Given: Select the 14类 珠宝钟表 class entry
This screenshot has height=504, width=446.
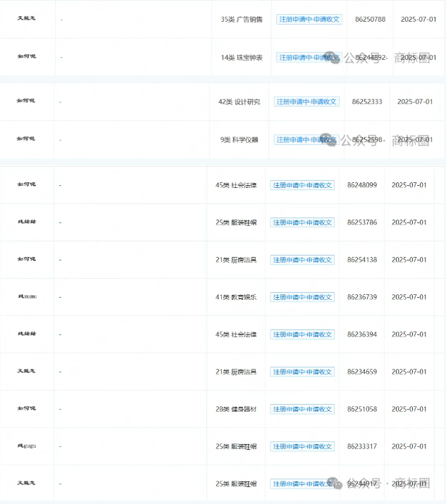Looking at the screenshot, I should click(241, 58).
